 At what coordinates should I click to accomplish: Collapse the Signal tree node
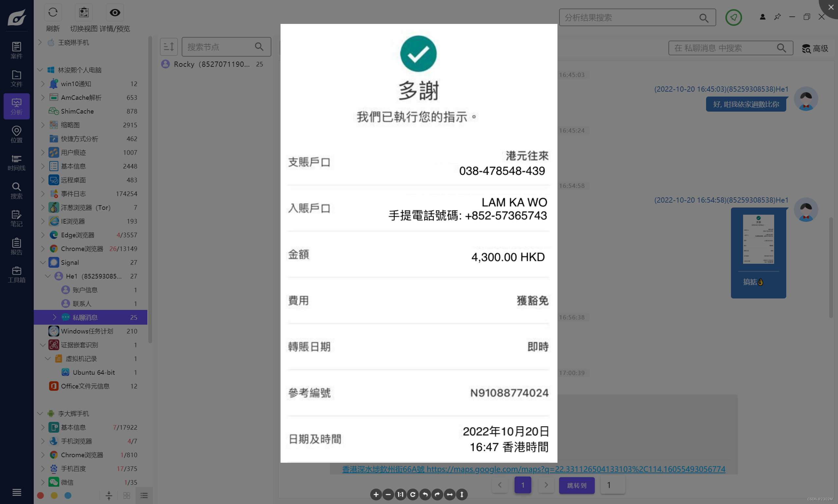[43, 262]
